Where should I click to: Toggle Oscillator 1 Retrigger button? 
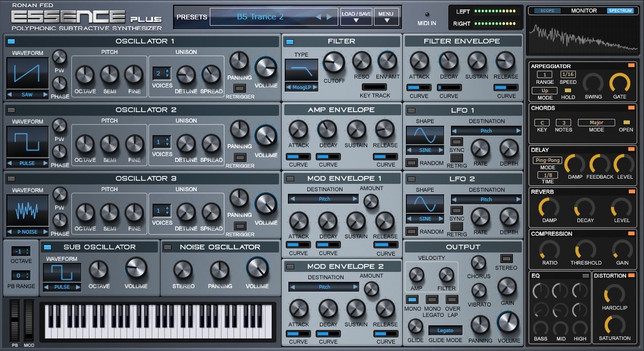(240, 88)
